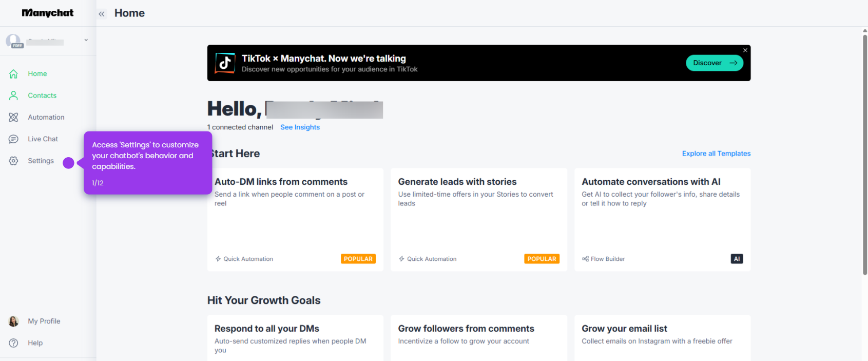Expand the account dropdown arrow
The image size is (868, 361).
[86, 40]
